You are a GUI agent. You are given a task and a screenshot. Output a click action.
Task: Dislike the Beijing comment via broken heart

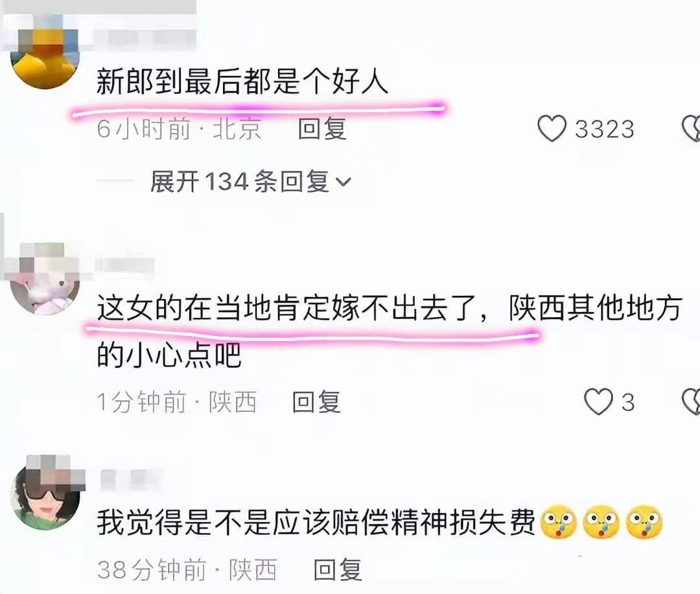692,129
